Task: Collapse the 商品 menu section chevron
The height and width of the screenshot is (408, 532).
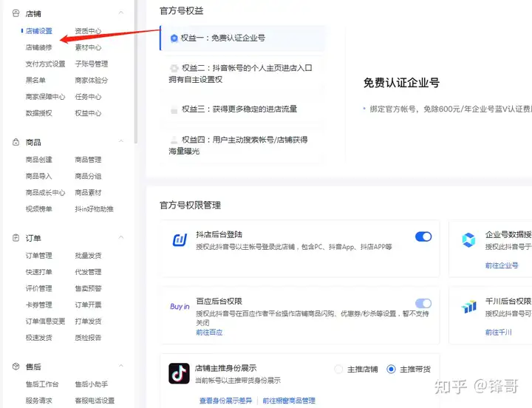Action: point(120,141)
